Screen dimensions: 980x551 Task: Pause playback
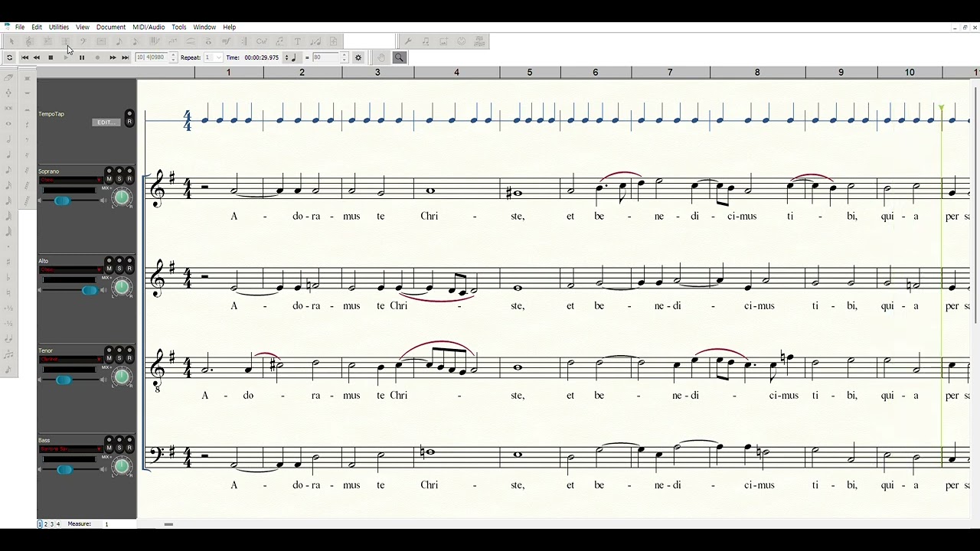click(x=82, y=57)
